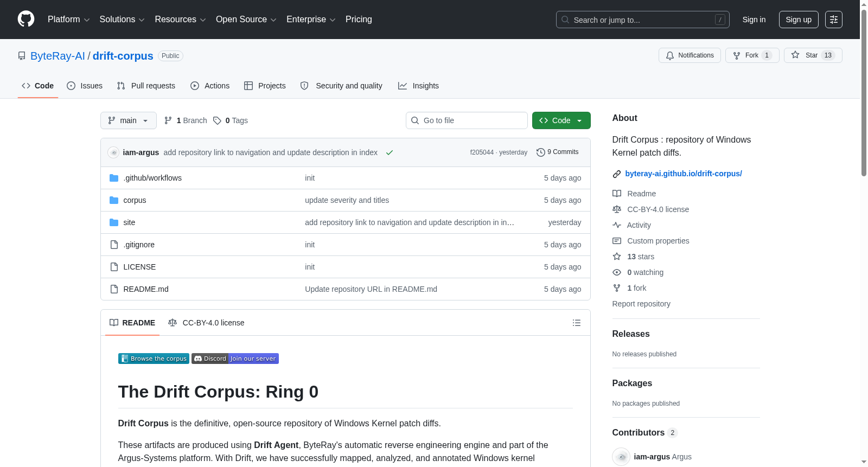Click the site folder icon
The width and height of the screenshot is (868, 467).
[114, 222]
